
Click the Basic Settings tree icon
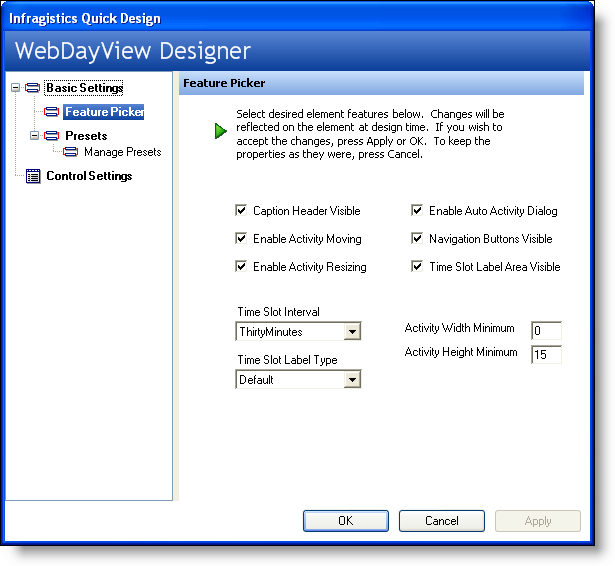(x=33, y=88)
